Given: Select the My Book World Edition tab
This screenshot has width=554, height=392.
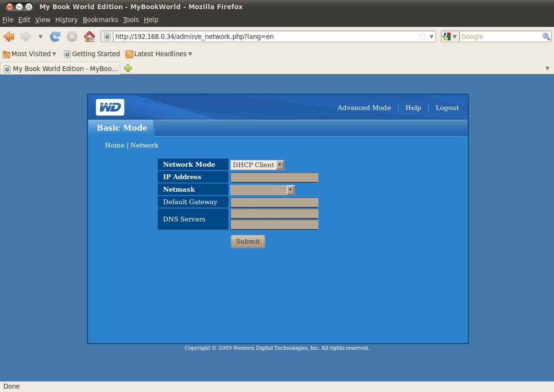Looking at the screenshot, I should (x=61, y=69).
